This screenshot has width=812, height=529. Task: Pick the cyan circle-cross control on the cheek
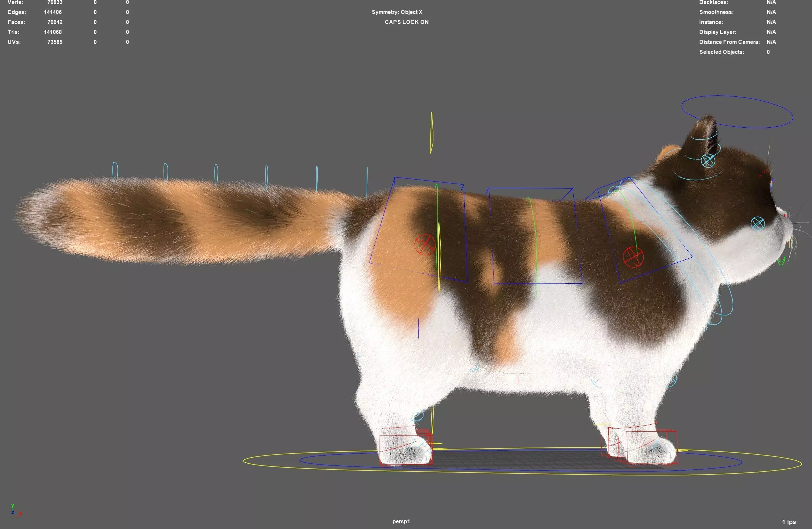758,223
